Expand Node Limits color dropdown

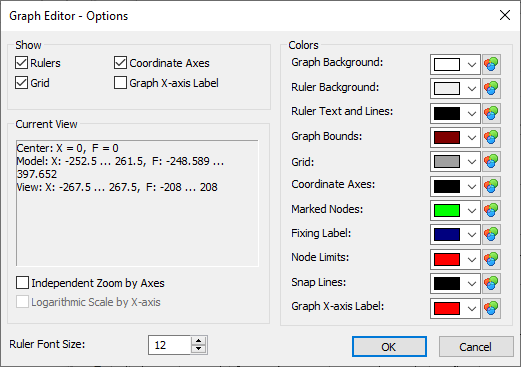click(x=472, y=260)
